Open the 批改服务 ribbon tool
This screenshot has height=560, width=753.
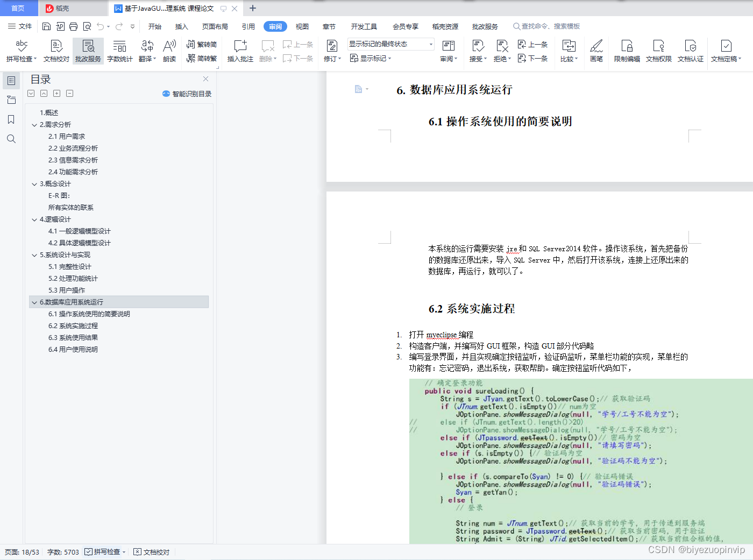click(88, 51)
